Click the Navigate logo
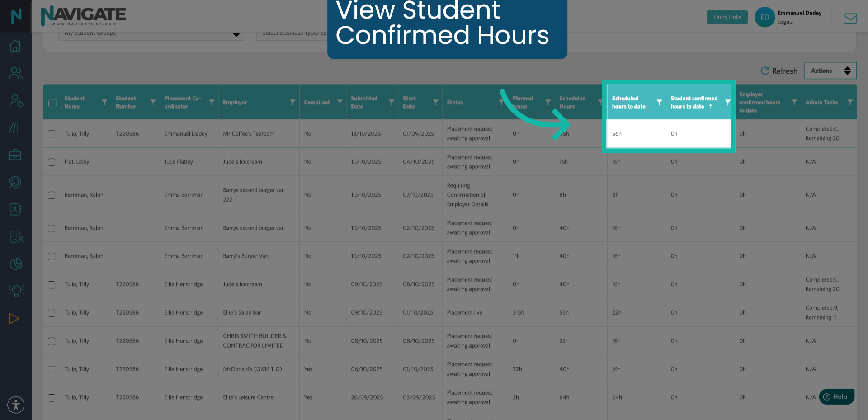 84,16
